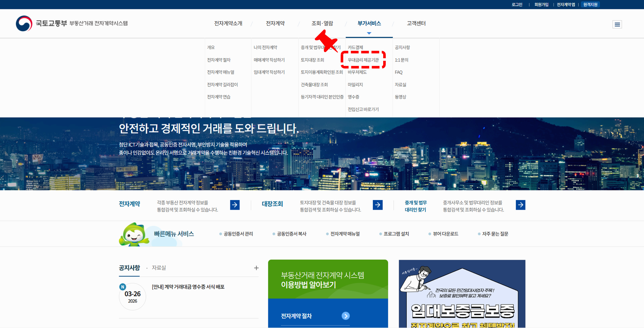Viewport: 644px width, 328px height.
Task: Open the 전자계약소개 top menu
Action: coord(228,23)
